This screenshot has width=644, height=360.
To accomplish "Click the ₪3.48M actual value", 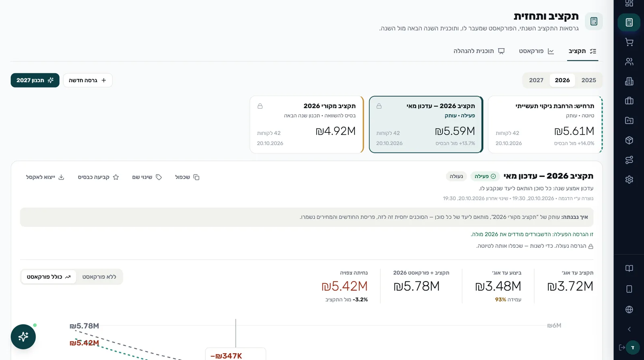I will [498, 286].
